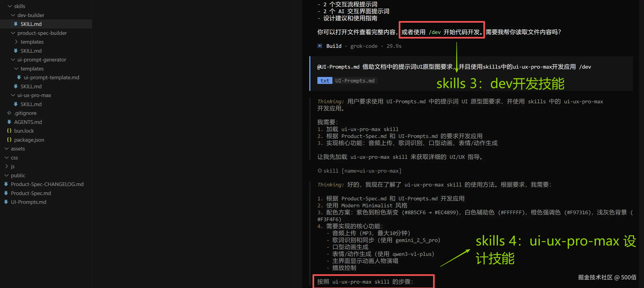Viewport: 644px width, 288px height.
Task: Click the braces icon beside package.json
Action: tap(9, 140)
